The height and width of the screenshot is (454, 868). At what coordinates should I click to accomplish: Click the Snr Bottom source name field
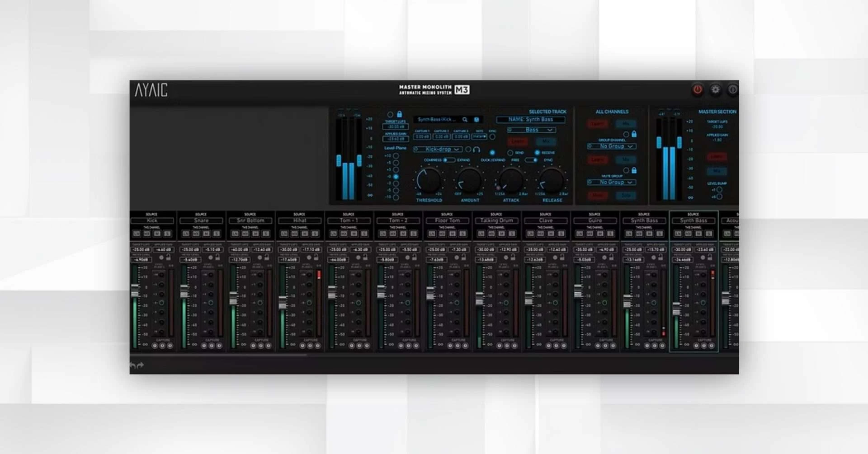pyautogui.click(x=250, y=221)
